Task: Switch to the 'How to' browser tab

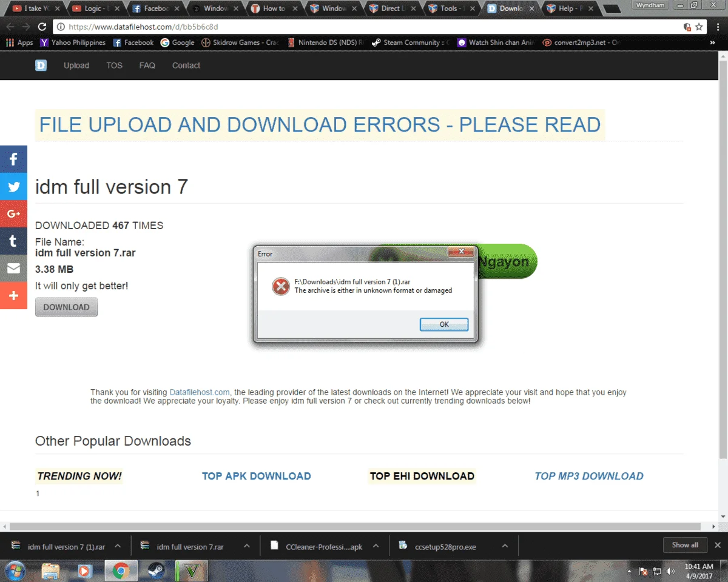Action: [x=273, y=8]
